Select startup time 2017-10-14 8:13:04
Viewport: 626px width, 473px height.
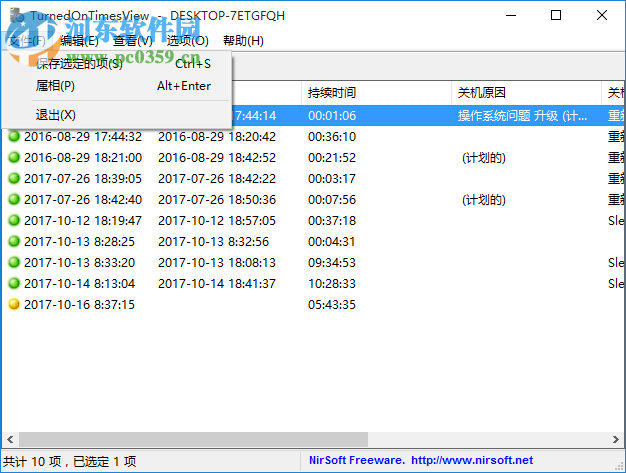coord(79,284)
